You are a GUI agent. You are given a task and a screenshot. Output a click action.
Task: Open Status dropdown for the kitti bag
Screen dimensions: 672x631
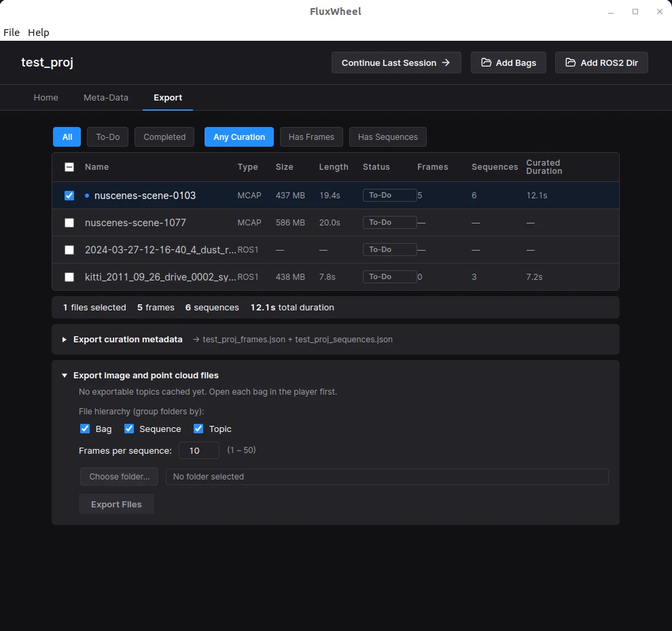tap(389, 276)
